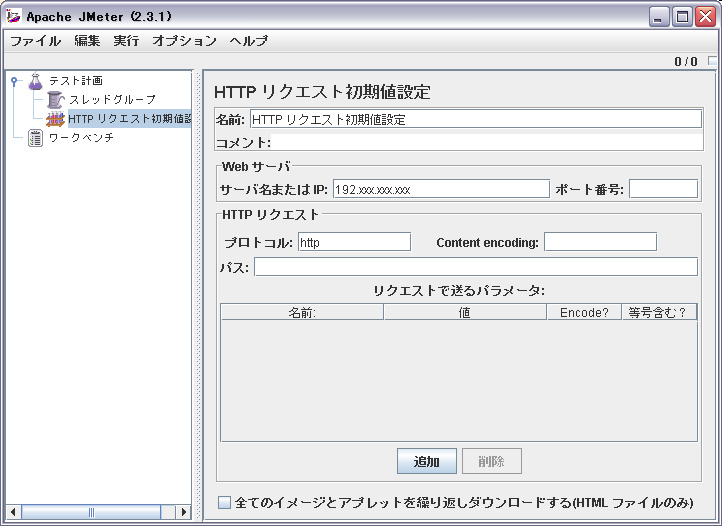
Task: Open the 編集 menu
Action: [x=87, y=41]
